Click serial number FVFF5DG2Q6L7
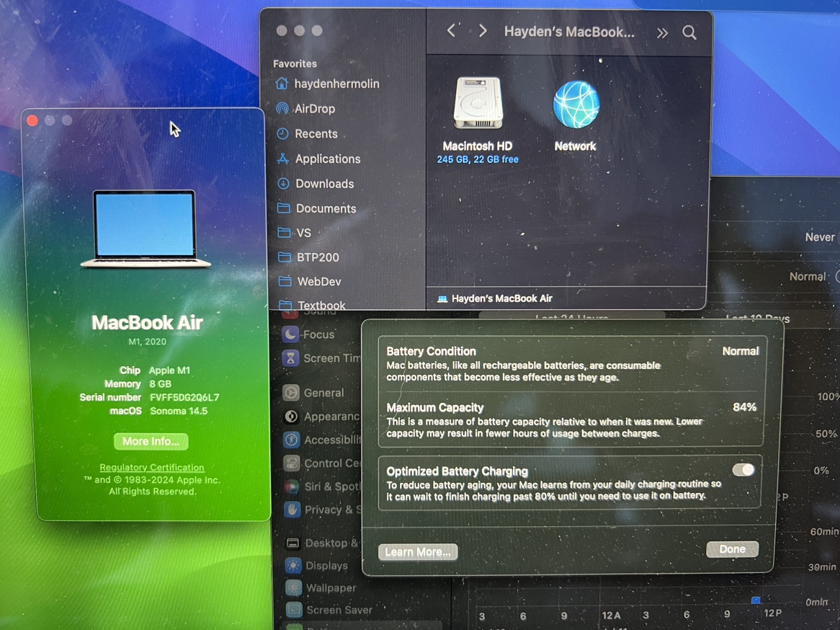 click(x=185, y=398)
